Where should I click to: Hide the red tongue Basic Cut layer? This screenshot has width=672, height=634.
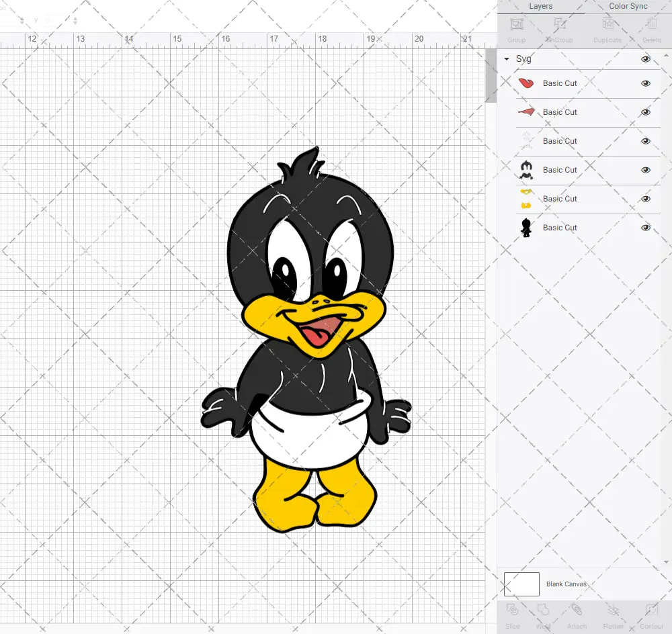tap(645, 83)
